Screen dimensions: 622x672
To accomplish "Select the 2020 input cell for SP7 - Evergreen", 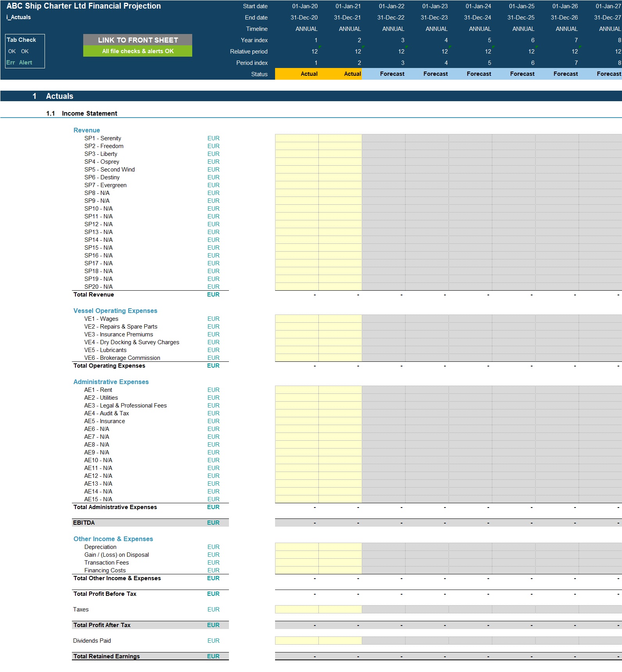I will coord(297,185).
